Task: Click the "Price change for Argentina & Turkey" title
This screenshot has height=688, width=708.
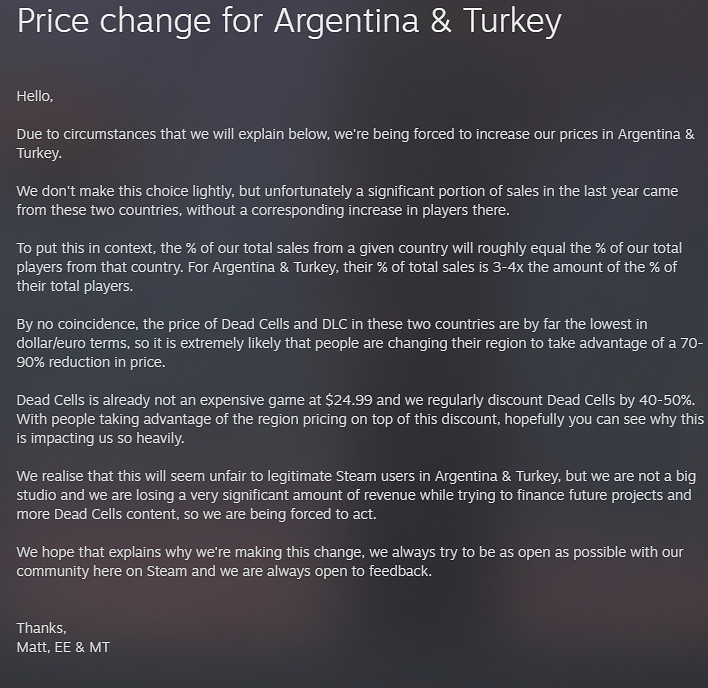Action: (x=289, y=23)
